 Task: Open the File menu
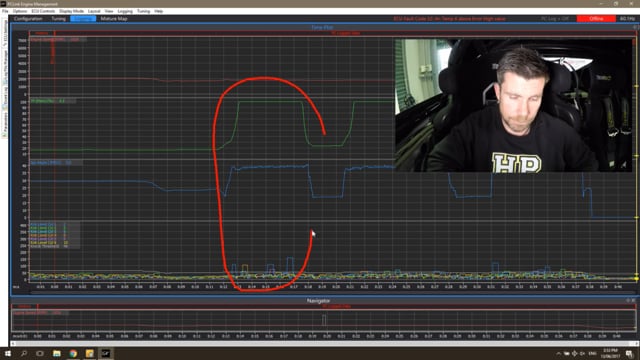(x=5, y=11)
